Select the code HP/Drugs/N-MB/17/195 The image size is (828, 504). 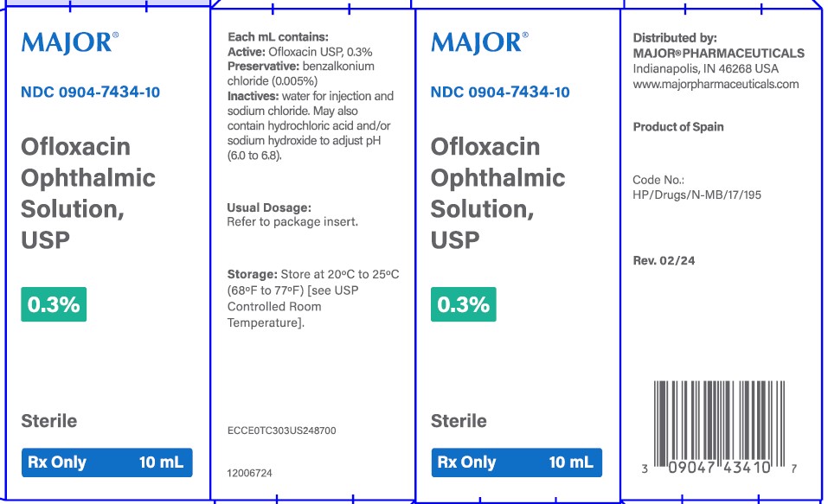697,195
